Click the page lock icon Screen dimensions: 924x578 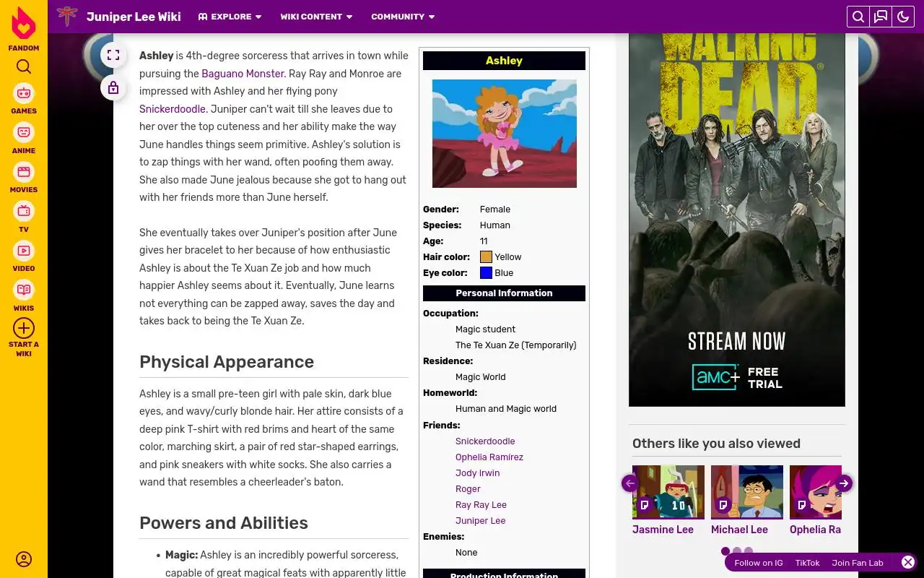[x=113, y=88]
